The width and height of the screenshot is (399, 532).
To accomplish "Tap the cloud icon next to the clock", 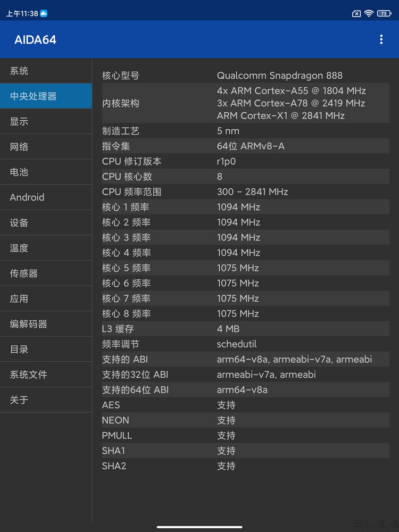I will [44, 13].
